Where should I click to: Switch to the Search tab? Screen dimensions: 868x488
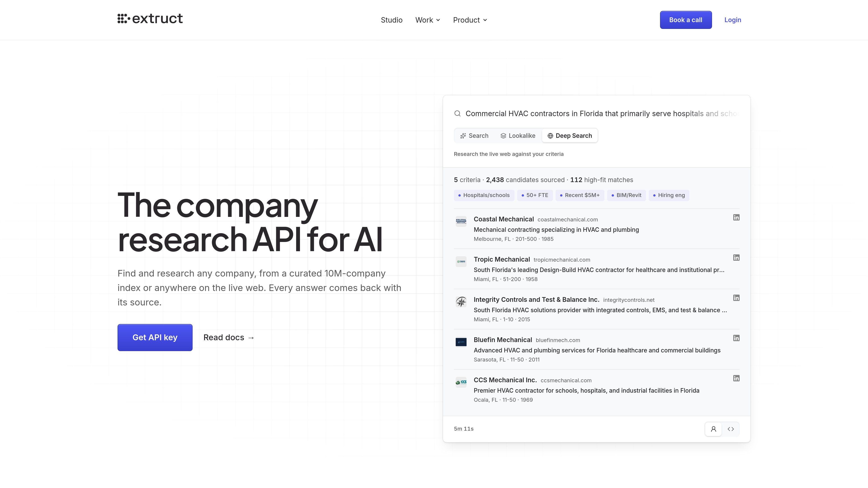(474, 136)
